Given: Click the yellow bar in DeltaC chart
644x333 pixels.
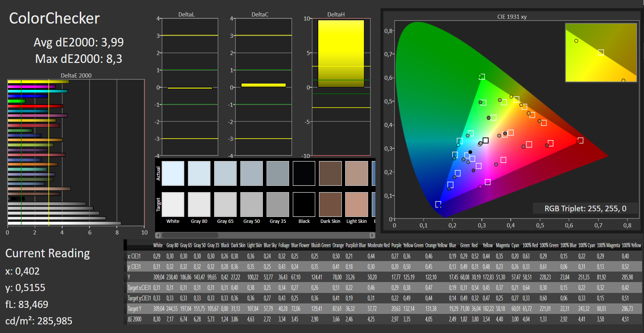Looking at the screenshot, I should (x=263, y=85).
